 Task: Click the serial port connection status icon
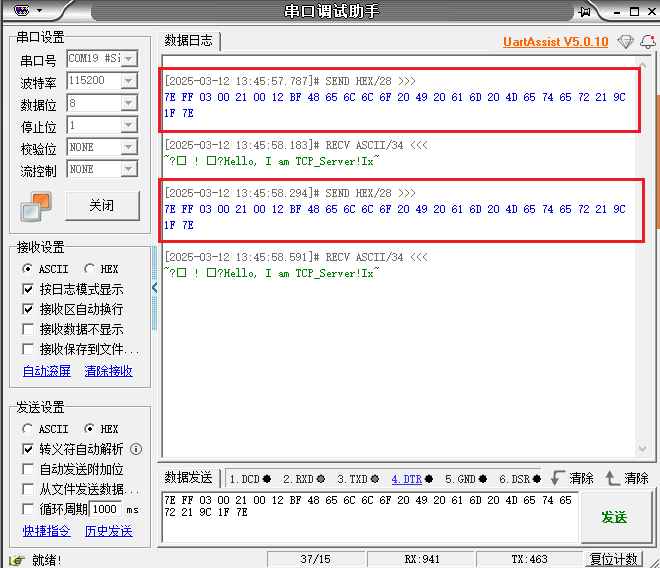pos(36,206)
